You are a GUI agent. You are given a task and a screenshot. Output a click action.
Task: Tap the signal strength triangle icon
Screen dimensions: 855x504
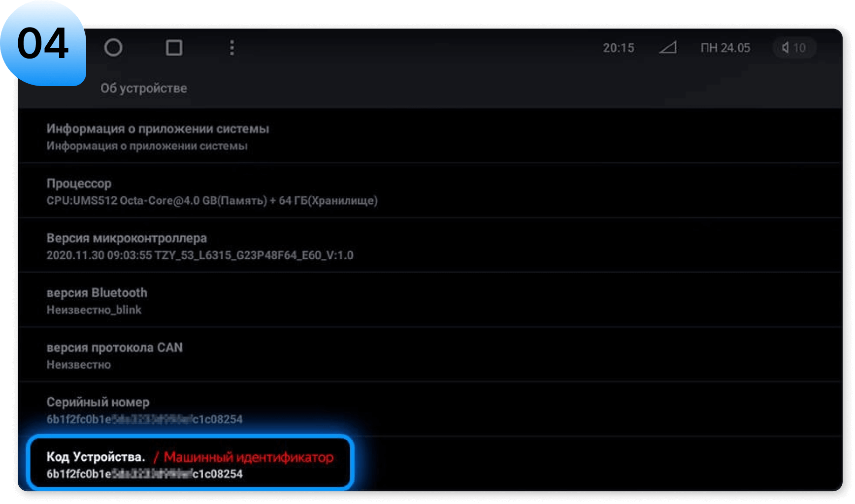(668, 48)
